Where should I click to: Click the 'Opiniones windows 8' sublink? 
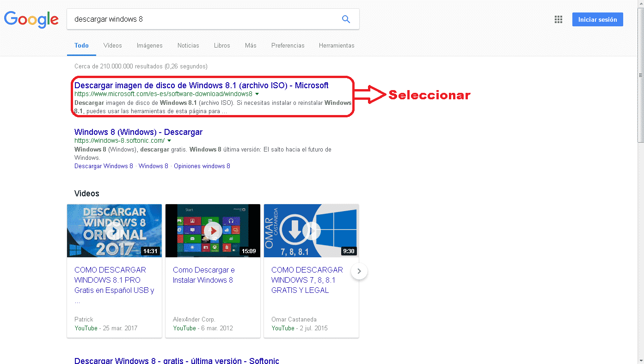point(202,166)
